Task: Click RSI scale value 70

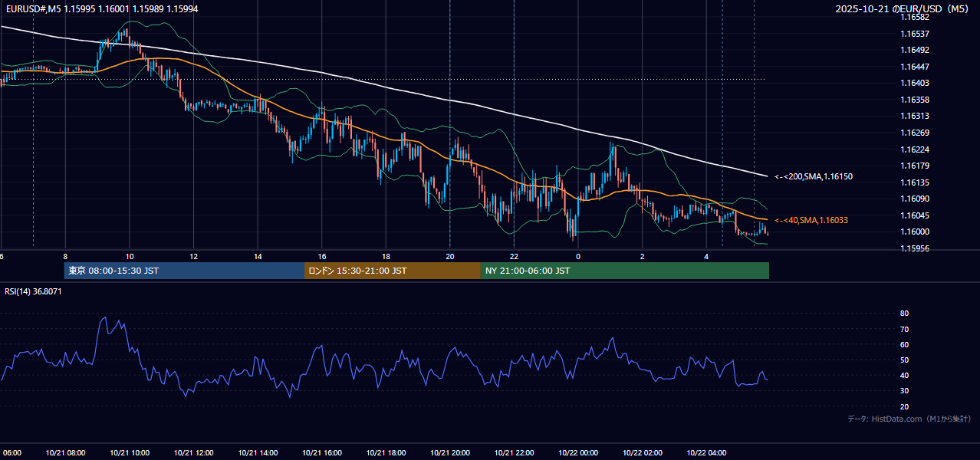Action: click(x=904, y=329)
